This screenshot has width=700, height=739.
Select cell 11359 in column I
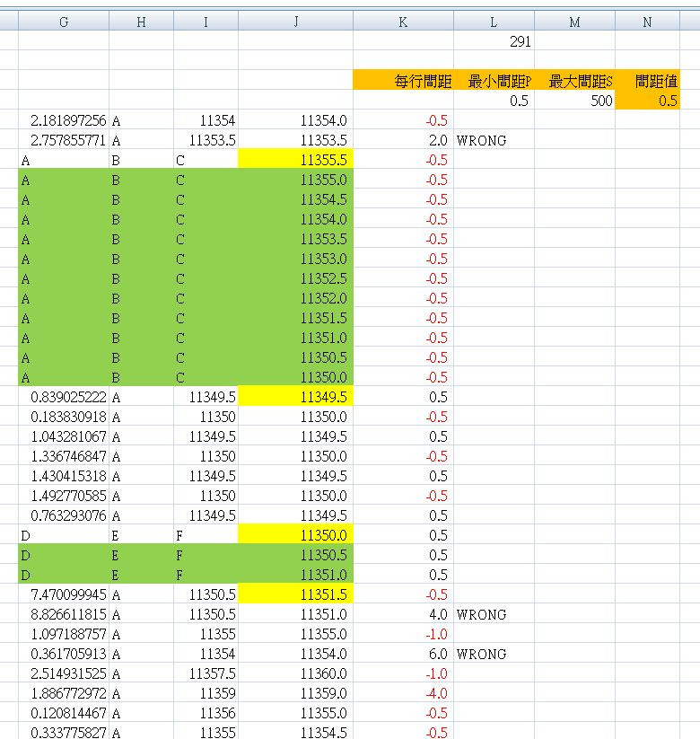pyautogui.click(x=206, y=694)
